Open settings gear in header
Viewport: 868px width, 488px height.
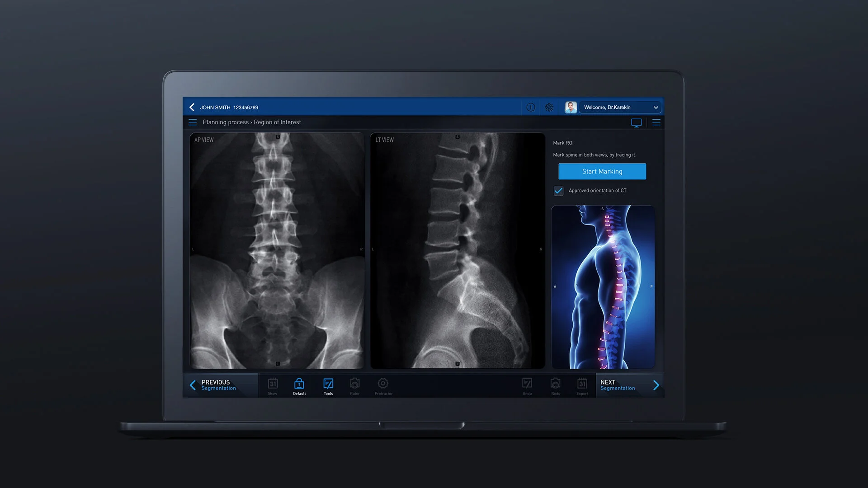[x=549, y=107]
